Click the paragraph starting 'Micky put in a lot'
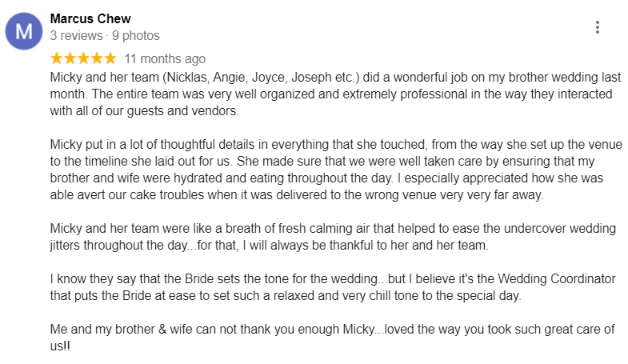628x364 pixels. [x=336, y=170]
